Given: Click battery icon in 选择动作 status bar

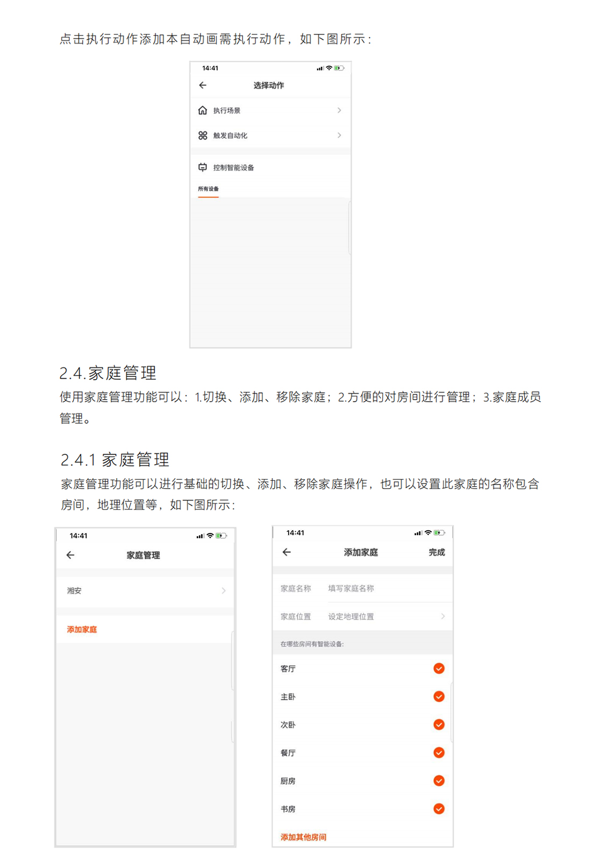Looking at the screenshot, I should pyautogui.click(x=339, y=68).
